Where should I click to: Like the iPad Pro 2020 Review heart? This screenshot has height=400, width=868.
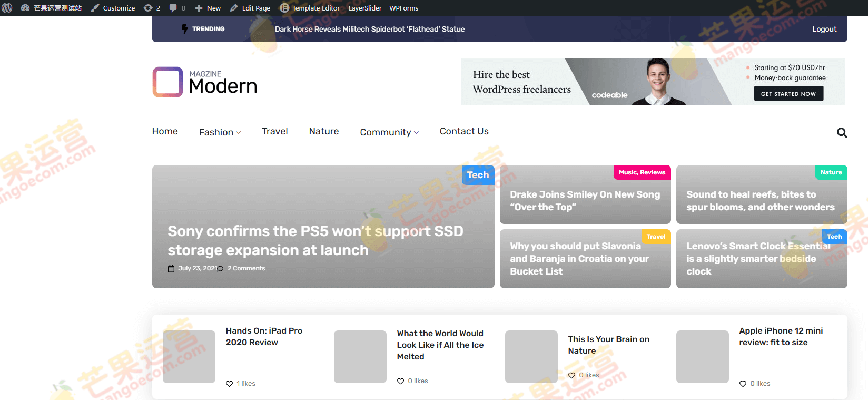[x=229, y=384]
